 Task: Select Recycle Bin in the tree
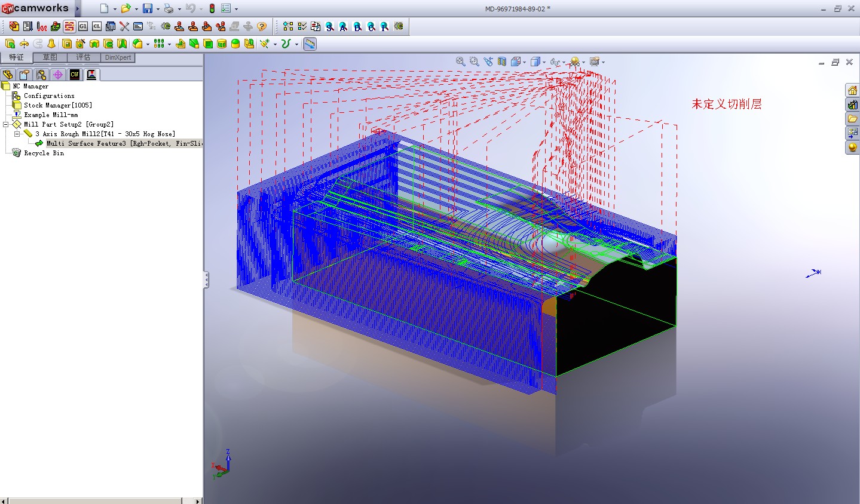[x=44, y=153]
